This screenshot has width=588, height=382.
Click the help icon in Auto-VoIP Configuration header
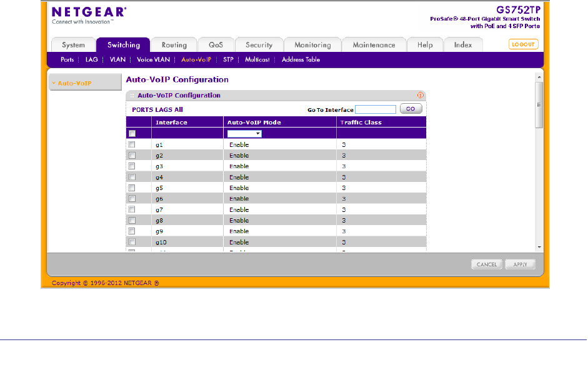421,96
